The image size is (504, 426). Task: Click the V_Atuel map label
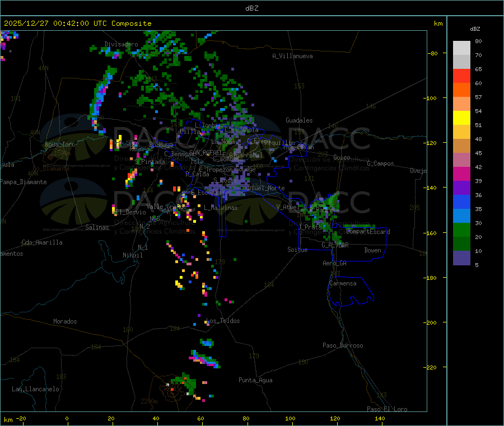[x=288, y=207]
